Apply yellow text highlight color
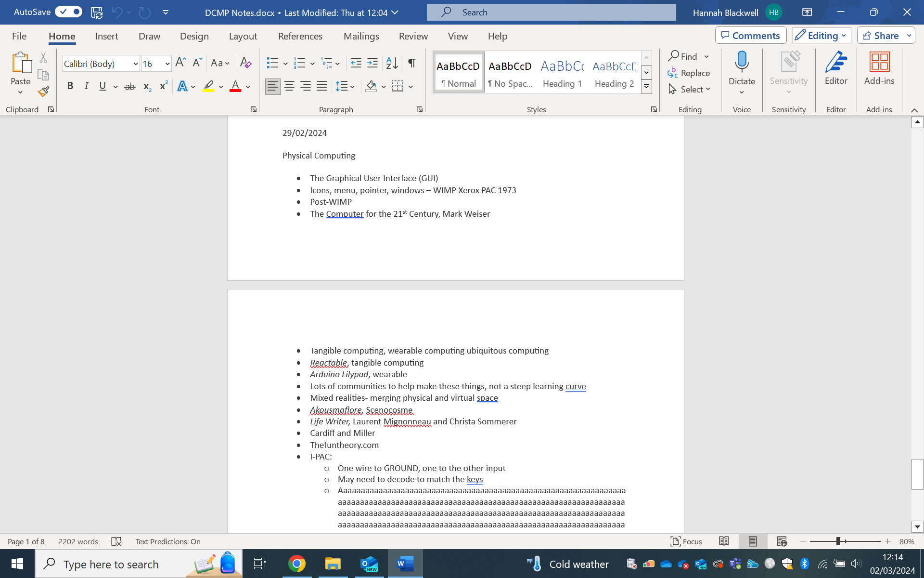The width and height of the screenshot is (924, 578). coord(208,87)
